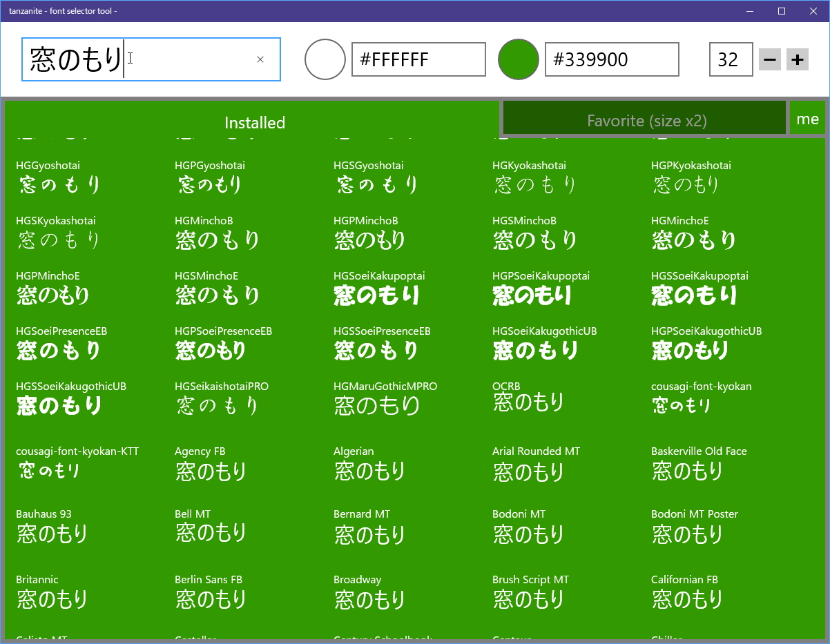Choose the Broadway font sample

tap(369, 592)
